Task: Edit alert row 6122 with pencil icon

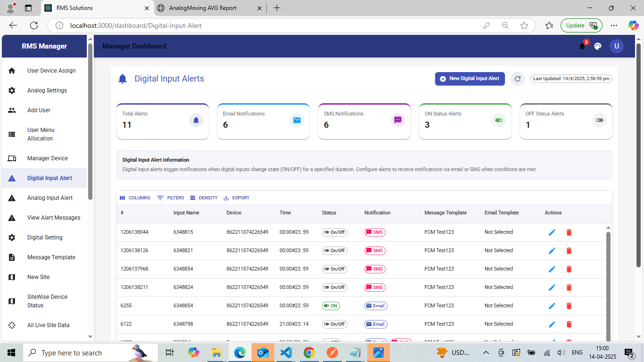Action: [552, 324]
